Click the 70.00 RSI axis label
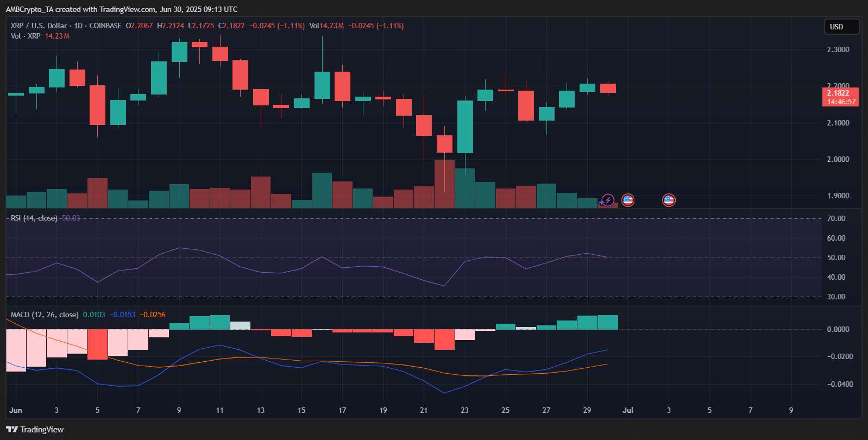 836,218
